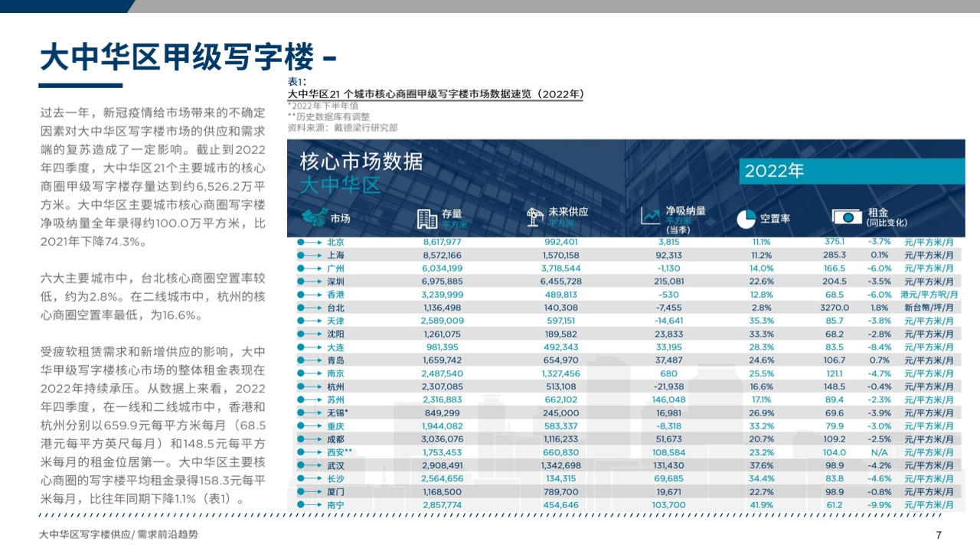Click the crane icon beside 未来供应
The image size is (980, 551).
(x=536, y=217)
